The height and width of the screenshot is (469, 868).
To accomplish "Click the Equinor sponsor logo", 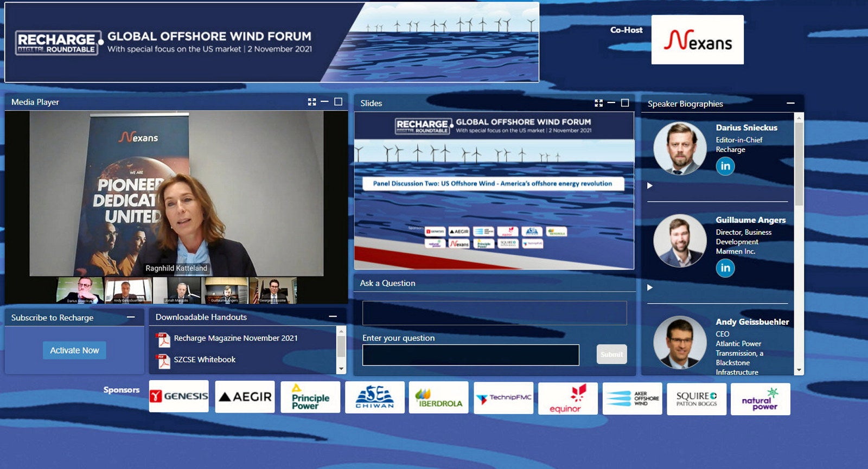I will 567,398.
